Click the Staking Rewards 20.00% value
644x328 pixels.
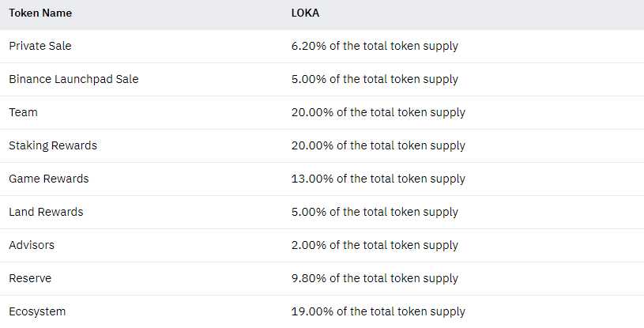pos(378,145)
